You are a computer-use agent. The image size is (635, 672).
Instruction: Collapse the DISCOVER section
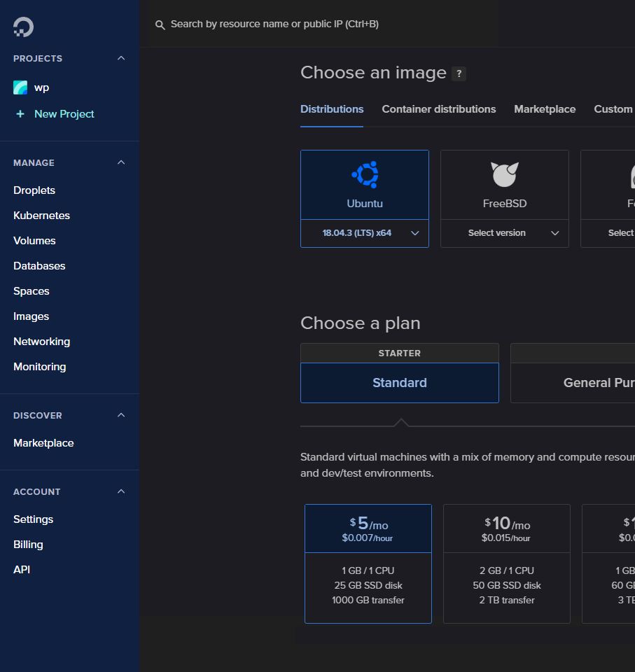click(121, 415)
